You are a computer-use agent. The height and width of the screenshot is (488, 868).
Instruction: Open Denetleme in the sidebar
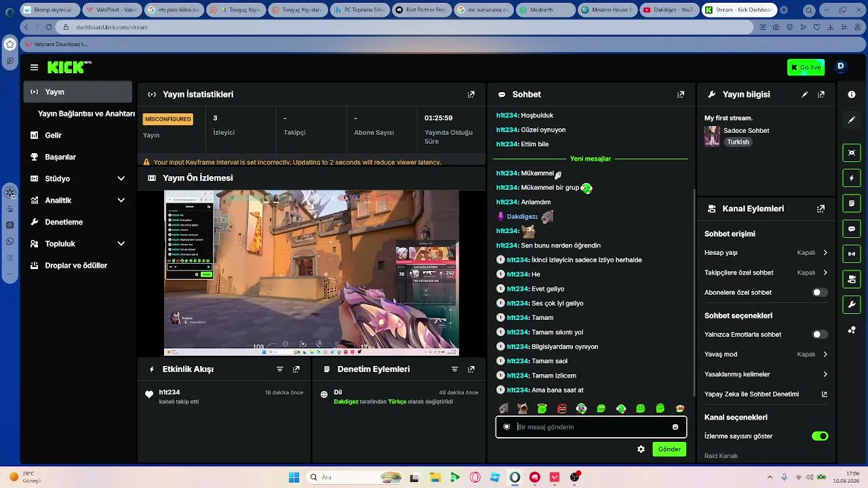[x=78, y=222]
